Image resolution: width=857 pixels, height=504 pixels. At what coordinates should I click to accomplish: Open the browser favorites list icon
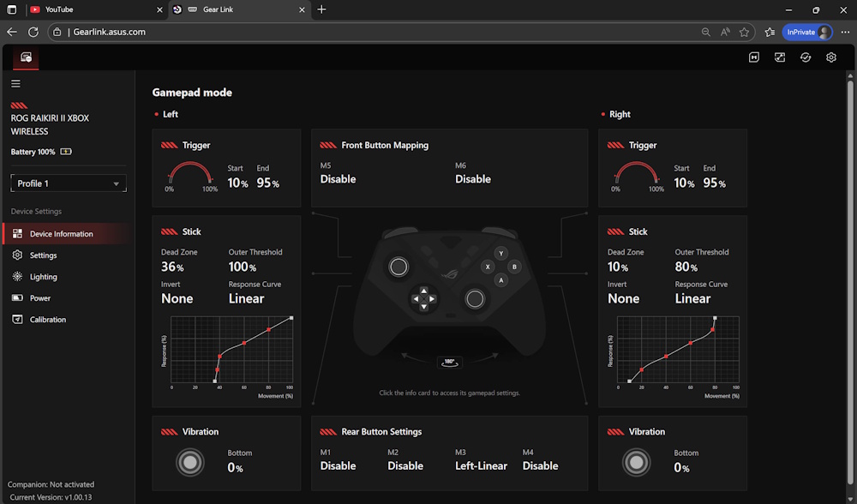pyautogui.click(x=770, y=33)
